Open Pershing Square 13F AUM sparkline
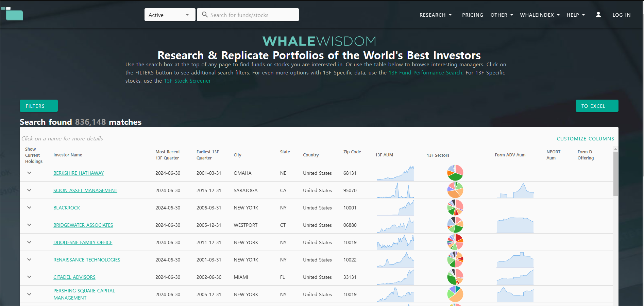644x306 pixels. tap(395, 294)
